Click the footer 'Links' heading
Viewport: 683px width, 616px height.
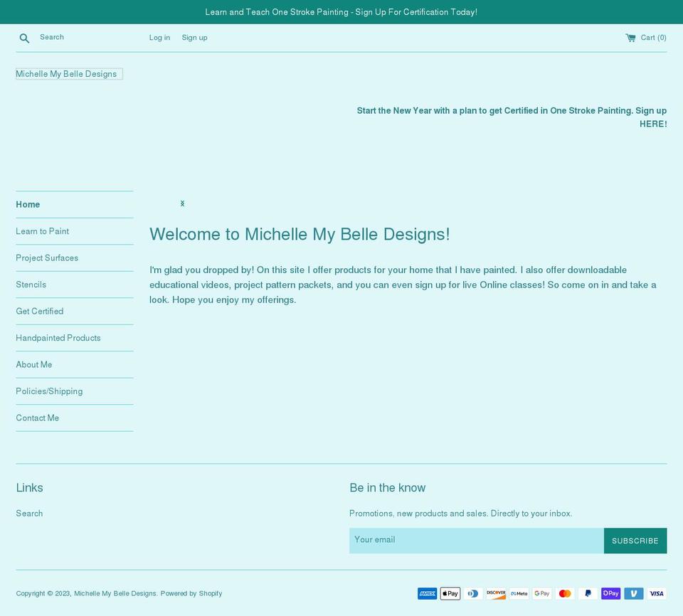[x=30, y=487]
